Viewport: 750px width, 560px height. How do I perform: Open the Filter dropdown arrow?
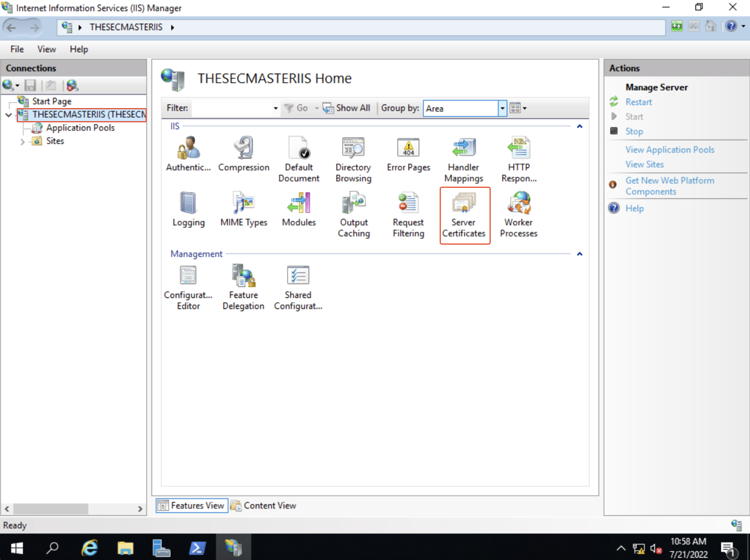click(x=275, y=108)
